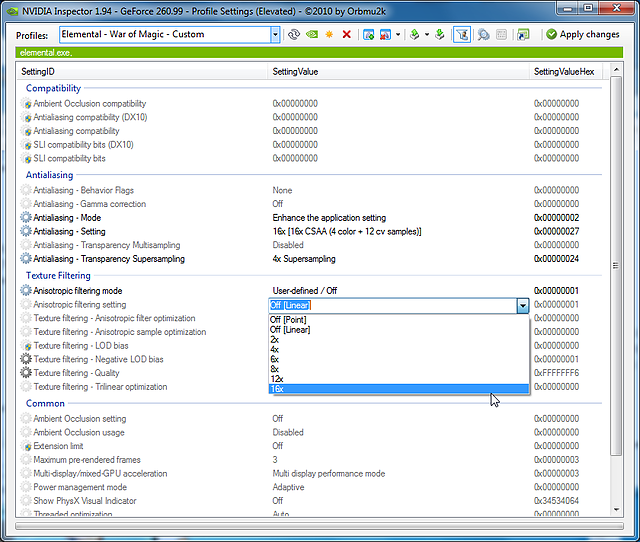
Task: Select 16x anisotropic filtering option
Action: [399, 389]
